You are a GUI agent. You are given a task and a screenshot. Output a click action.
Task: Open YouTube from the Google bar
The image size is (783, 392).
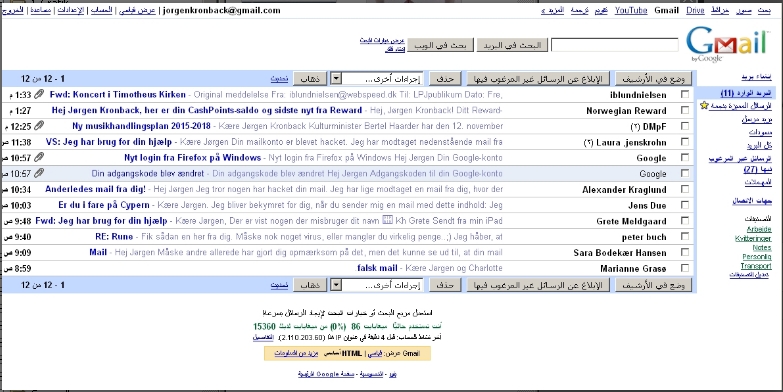[x=631, y=10]
